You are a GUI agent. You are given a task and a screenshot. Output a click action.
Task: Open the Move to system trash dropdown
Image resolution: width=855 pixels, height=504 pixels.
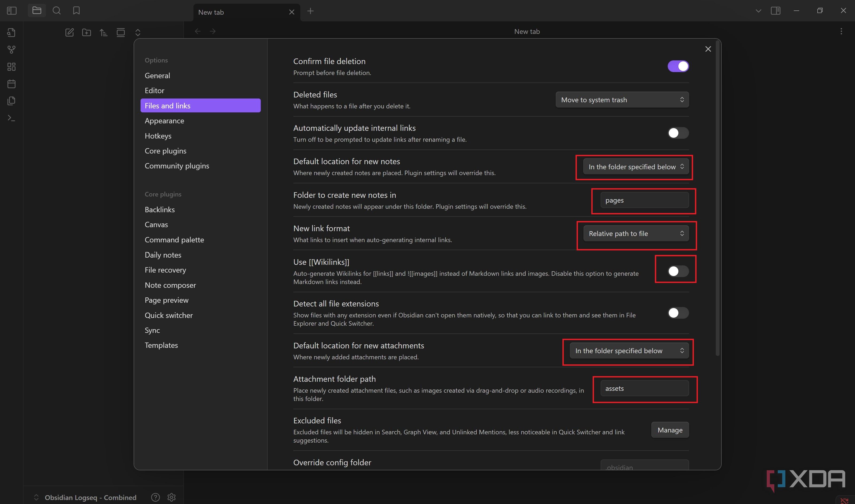[621, 100]
